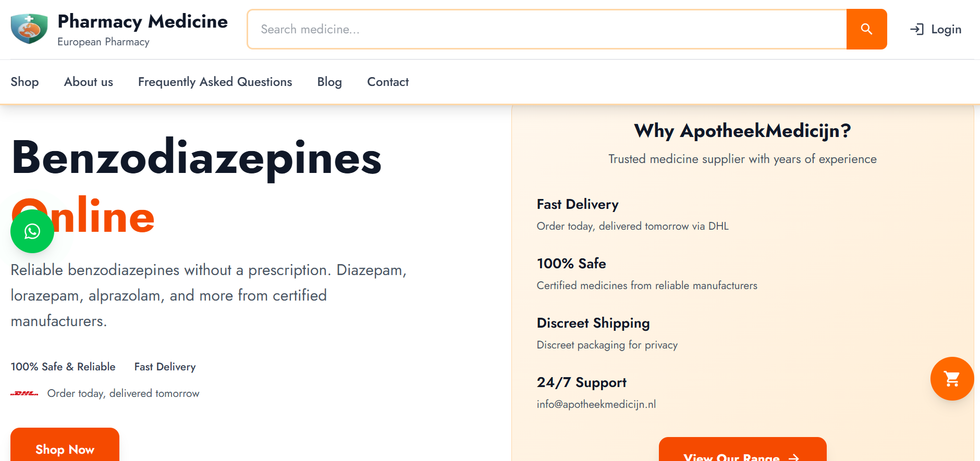Click the Fast Delivery label under hero text

point(165,367)
